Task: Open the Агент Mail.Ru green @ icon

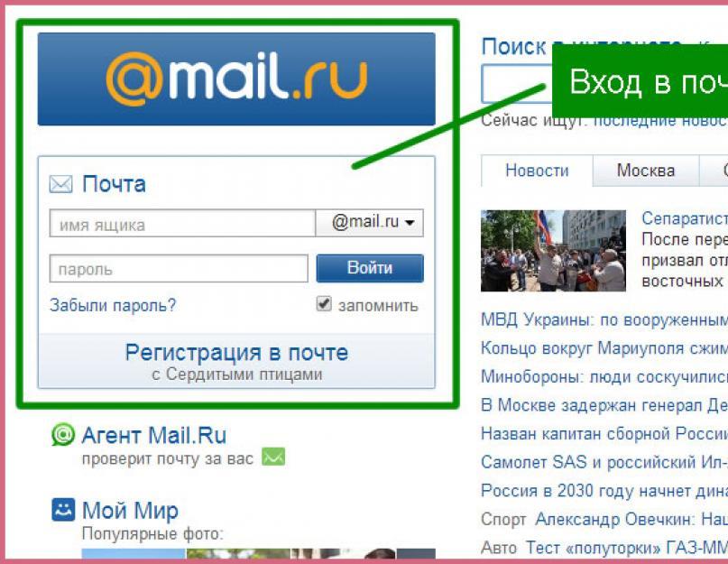Action: click(62, 434)
